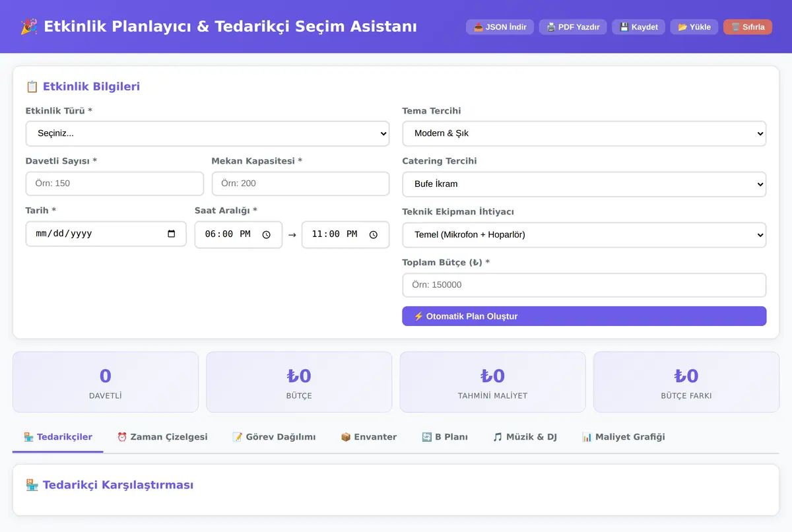Click the Bütçe Farkı stat card
This screenshot has width=792, height=532.
[x=686, y=382]
